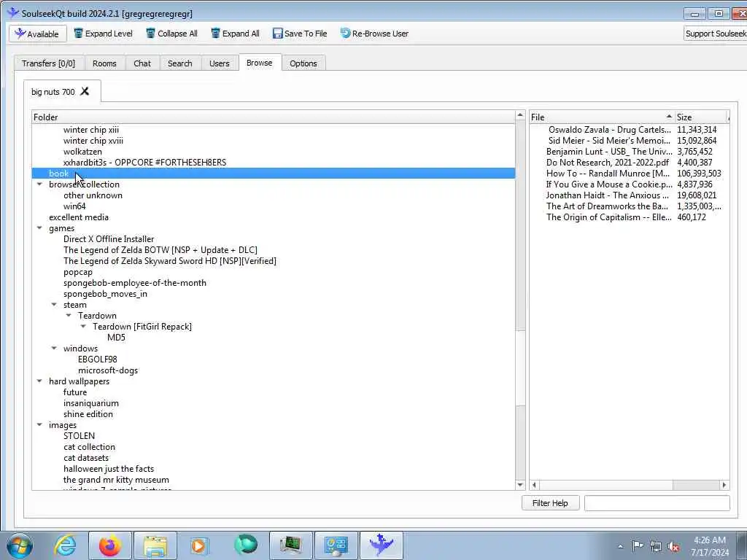This screenshot has width=747, height=560.
Task: Click How To -- Randall Munroe file
Action: click(608, 174)
